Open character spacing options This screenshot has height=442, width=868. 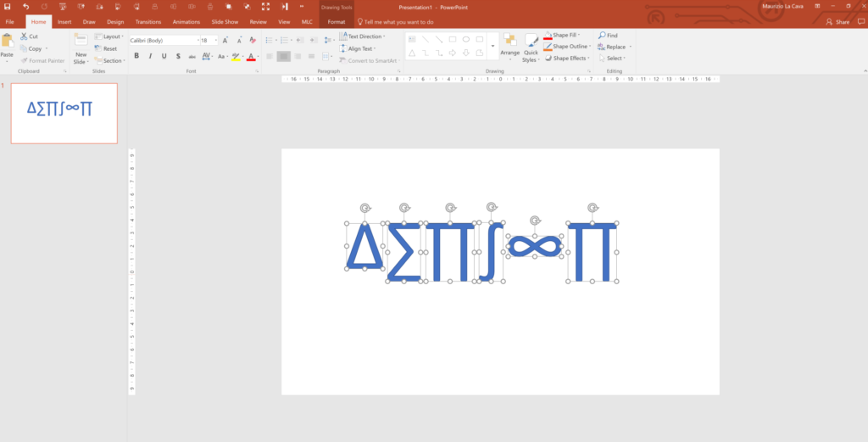coord(208,56)
